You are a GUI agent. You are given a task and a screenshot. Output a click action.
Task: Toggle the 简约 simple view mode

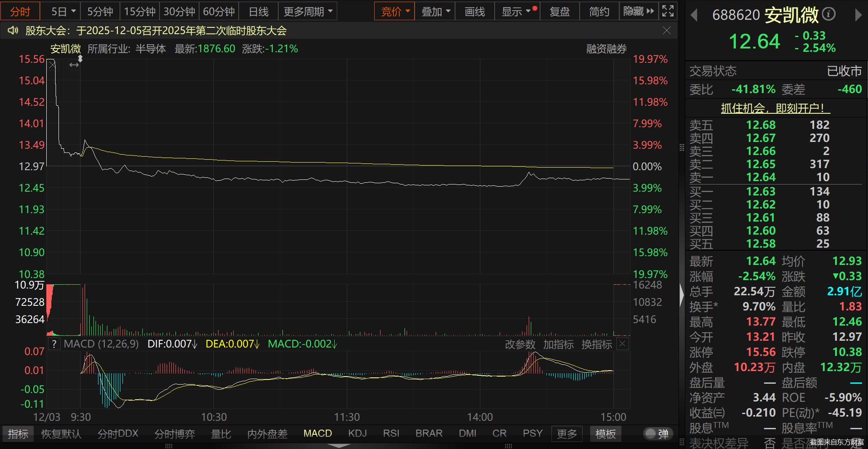coord(599,11)
